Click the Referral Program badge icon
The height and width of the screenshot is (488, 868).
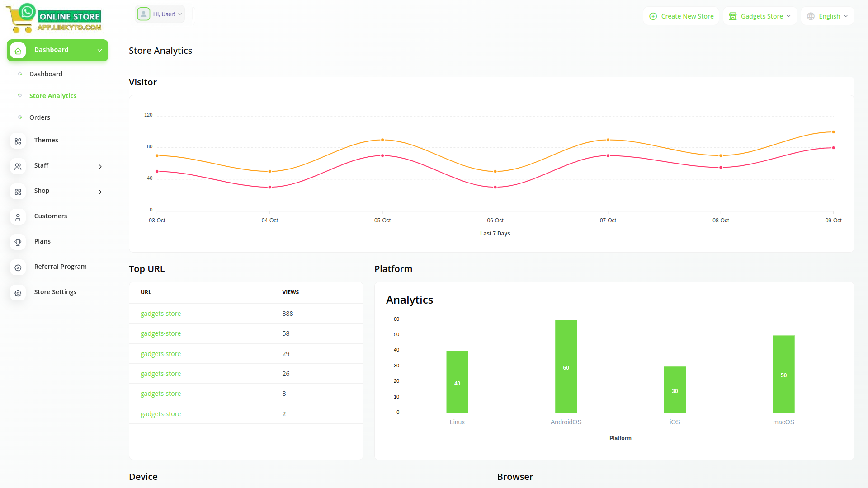18,268
